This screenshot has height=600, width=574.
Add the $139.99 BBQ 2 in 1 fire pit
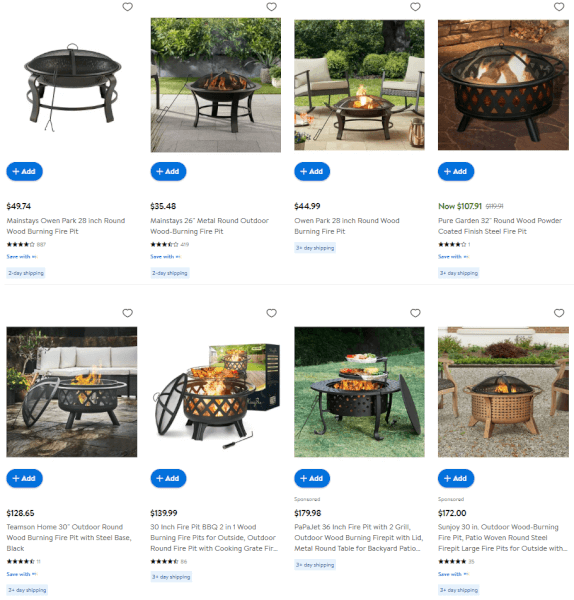pos(168,478)
